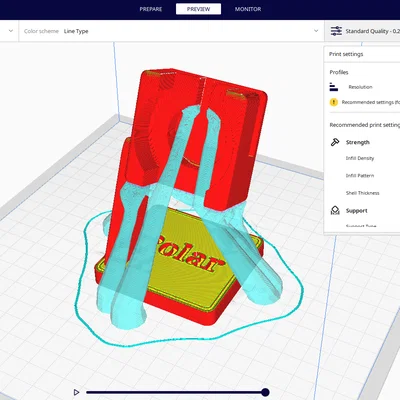Switch to the PREPARE tab
Viewport: 400px width, 400px height.
click(151, 9)
